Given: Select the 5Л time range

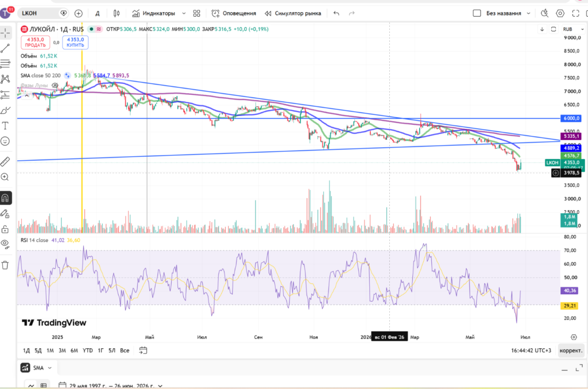Looking at the screenshot, I should [112, 351].
